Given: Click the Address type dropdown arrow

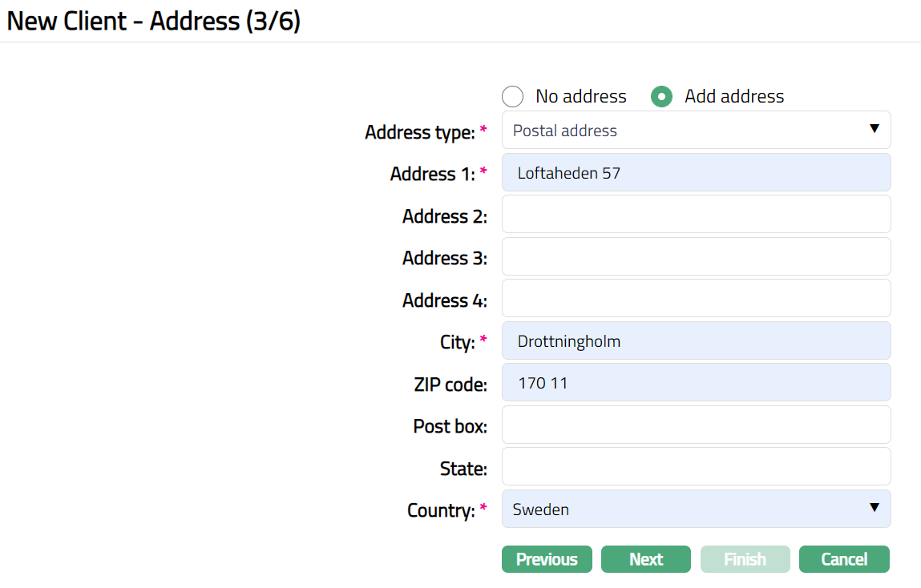Looking at the screenshot, I should pyautogui.click(x=875, y=129).
